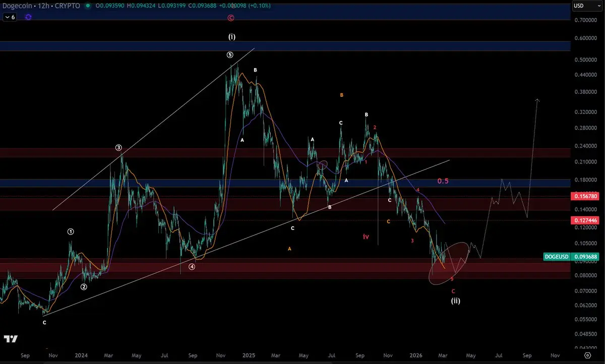
Task: Select the pink 0.5 retracement label
Action: coord(443,181)
